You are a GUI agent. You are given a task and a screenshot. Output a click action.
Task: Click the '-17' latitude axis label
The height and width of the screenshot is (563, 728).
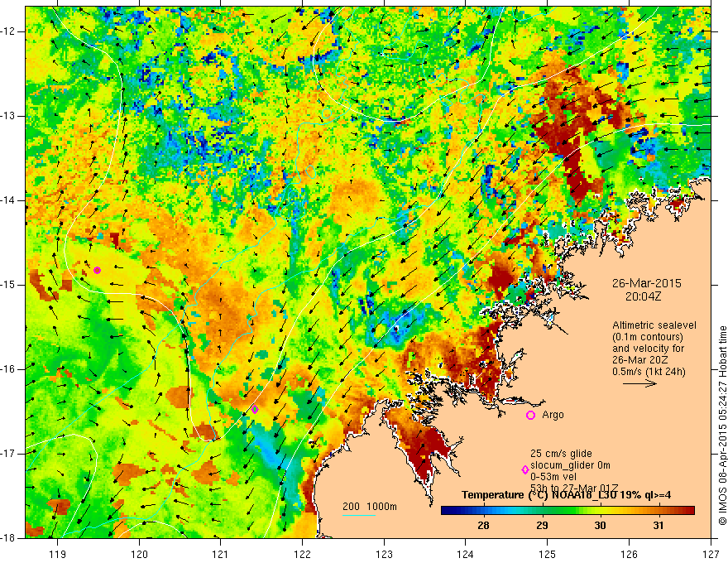pyautogui.click(x=8, y=454)
